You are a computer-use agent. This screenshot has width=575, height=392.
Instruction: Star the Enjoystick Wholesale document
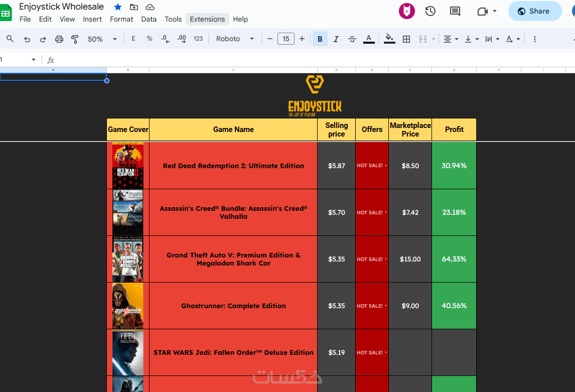[118, 7]
